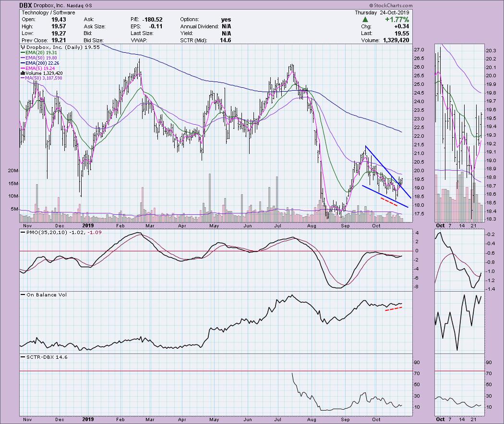The image size is (504, 424).
Task: Select the Options value 'yes'
Action: 226,20
